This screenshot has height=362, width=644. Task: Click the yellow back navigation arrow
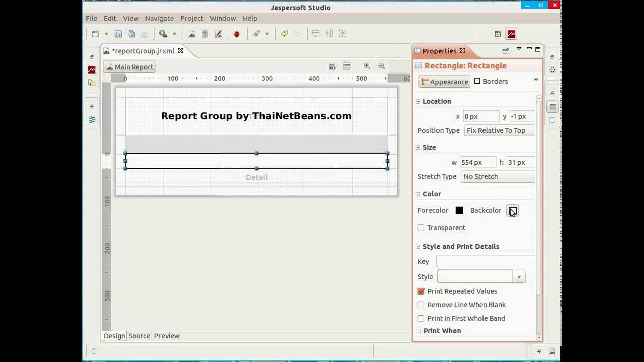point(284,34)
